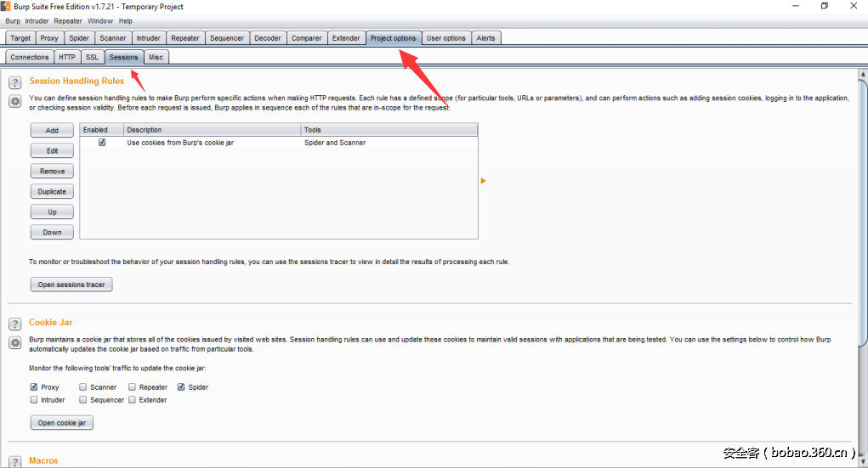Screen dimensions: 868x468
Task: Disable the 'Use cookies' rule Enabled checkbox
Action: point(102,143)
